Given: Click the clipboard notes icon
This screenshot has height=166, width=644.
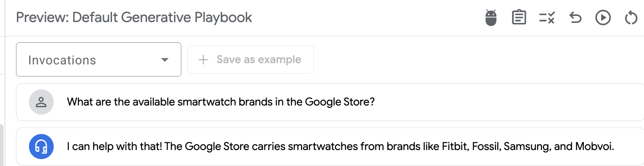Looking at the screenshot, I should click(519, 18).
